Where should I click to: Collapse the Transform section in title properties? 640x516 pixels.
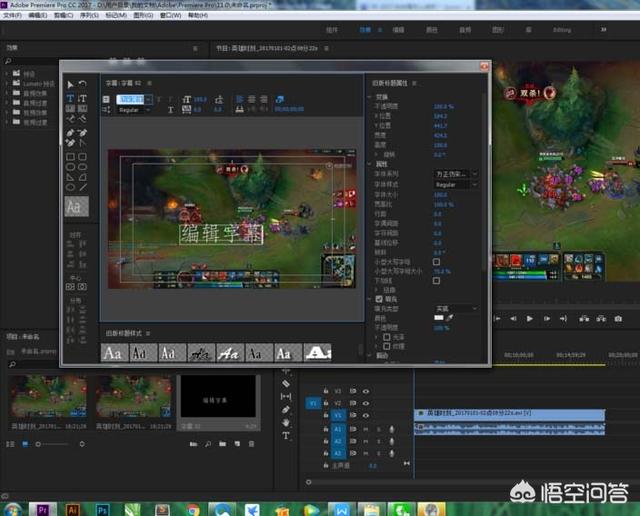(x=369, y=97)
